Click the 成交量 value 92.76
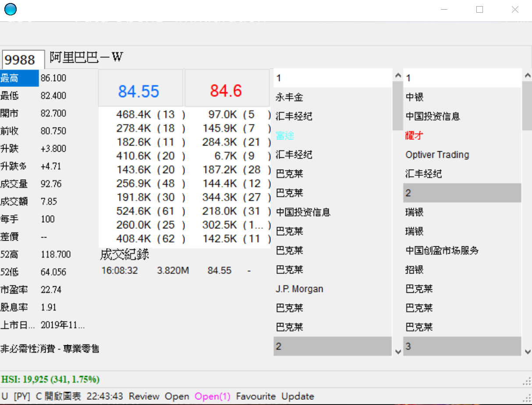Image resolution: width=532 pixels, height=405 pixels. coord(51,184)
